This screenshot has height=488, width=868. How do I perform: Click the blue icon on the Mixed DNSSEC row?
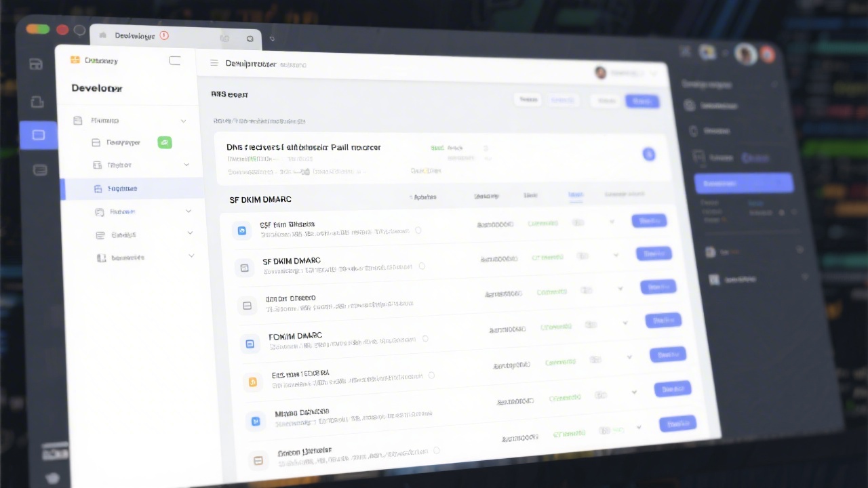256,421
